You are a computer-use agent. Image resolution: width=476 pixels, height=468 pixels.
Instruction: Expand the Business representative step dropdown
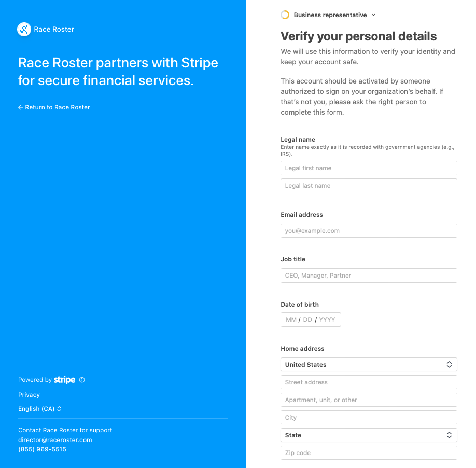point(373,15)
